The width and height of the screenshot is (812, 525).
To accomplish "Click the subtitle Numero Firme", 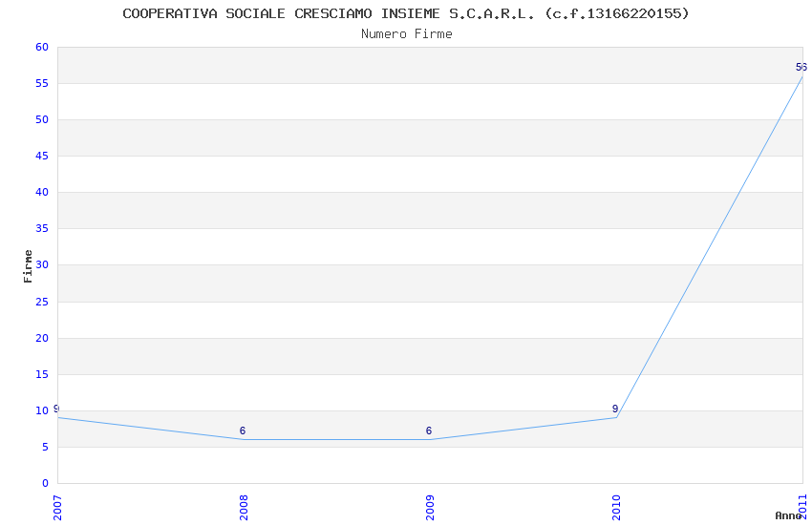I will pyautogui.click(x=407, y=34).
